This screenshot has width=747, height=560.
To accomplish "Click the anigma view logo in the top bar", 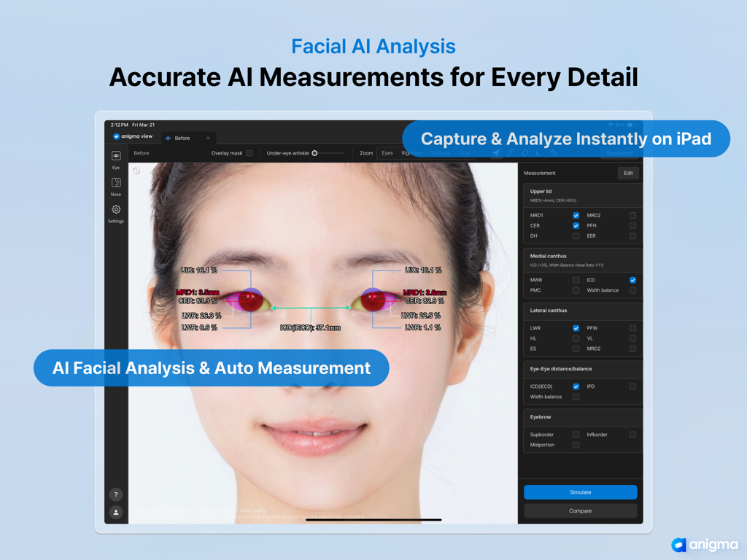I will (132, 136).
